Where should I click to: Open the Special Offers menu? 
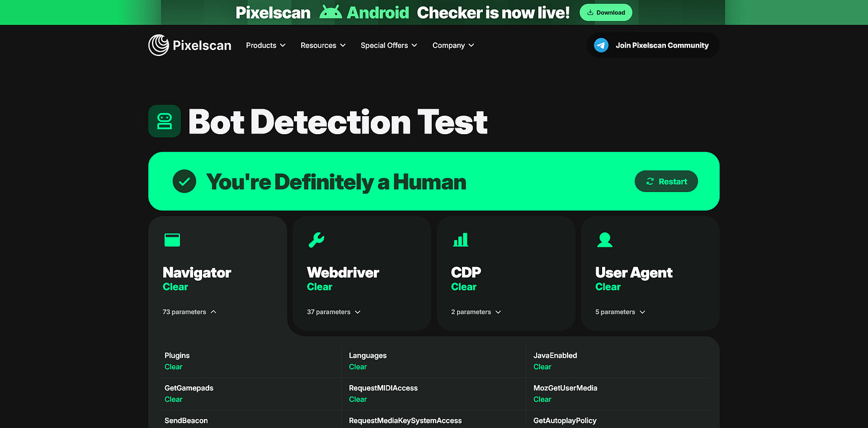coord(389,45)
